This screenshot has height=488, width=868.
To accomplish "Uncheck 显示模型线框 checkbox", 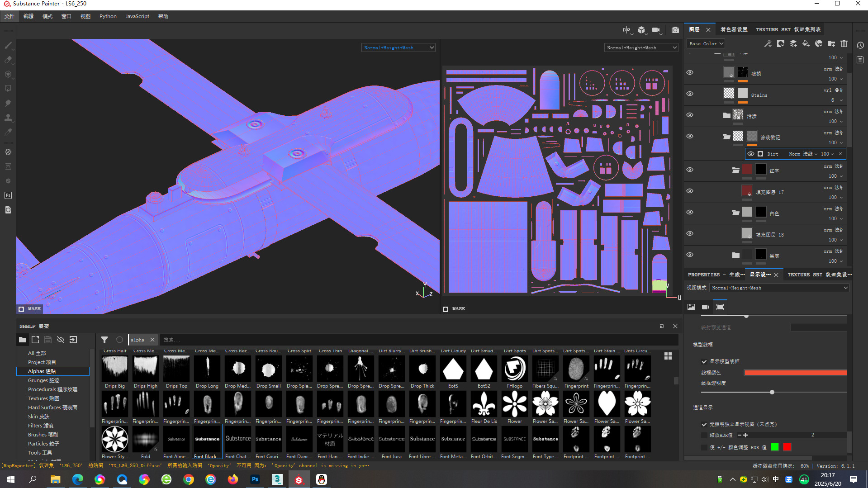I will (x=704, y=361).
